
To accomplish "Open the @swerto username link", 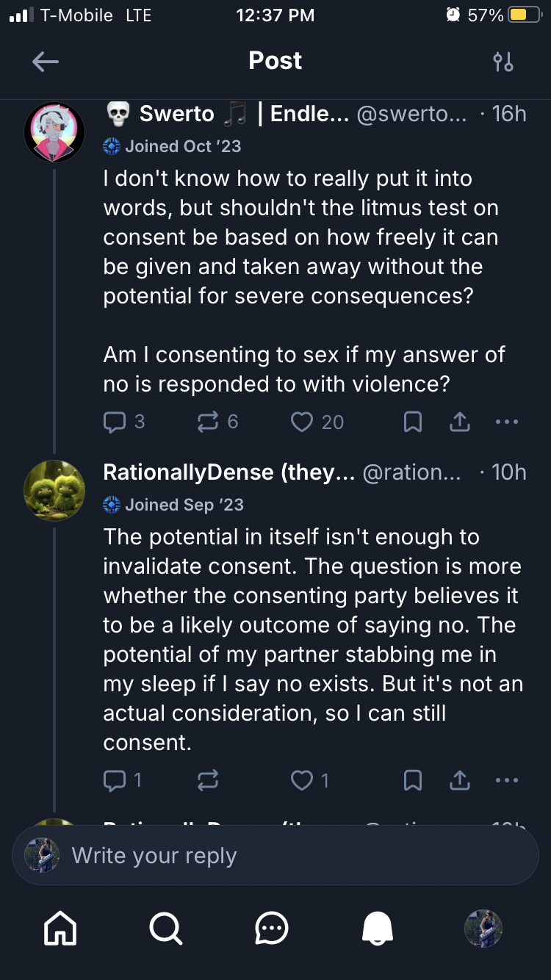I will click(411, 114).
